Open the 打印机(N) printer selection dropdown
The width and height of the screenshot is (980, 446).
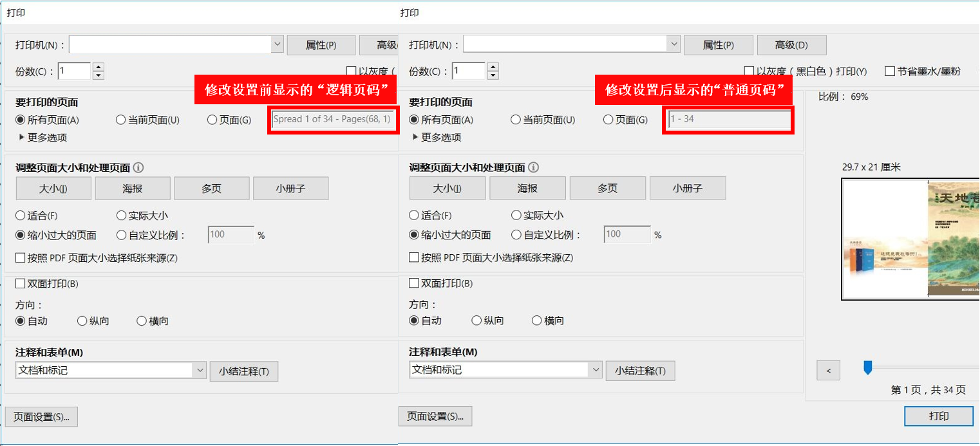(674, 44)
